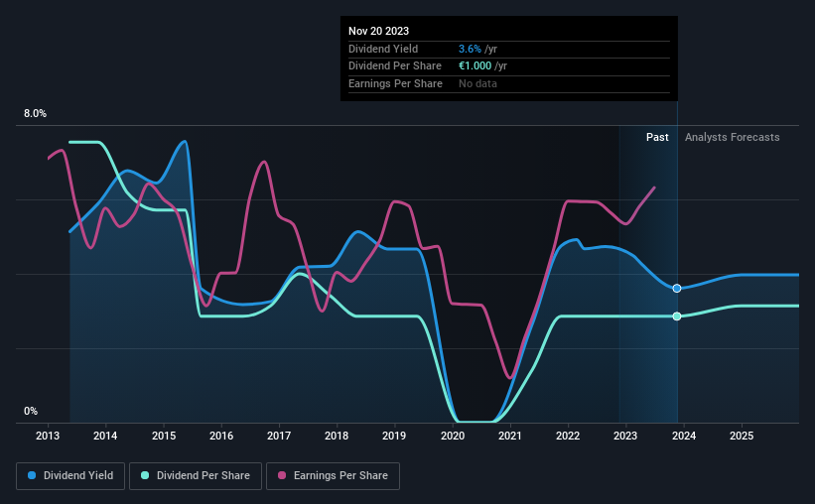Viewport: 815px width, 504px height.
Task: Click the Dividend Yield row label in tooltip
Action: tap(383, 49)
